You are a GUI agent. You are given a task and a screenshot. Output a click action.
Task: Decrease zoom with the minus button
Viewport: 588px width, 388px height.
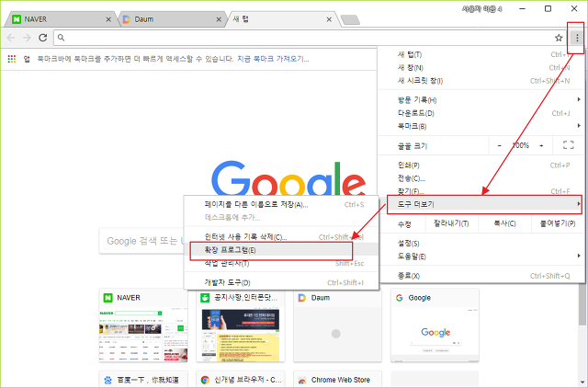click(499, 145)
